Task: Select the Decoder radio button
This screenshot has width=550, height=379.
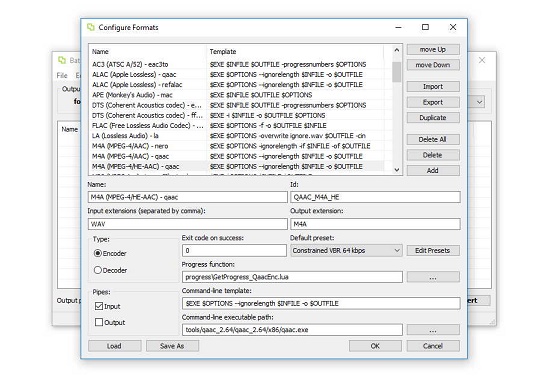Action: pos(98,270)
